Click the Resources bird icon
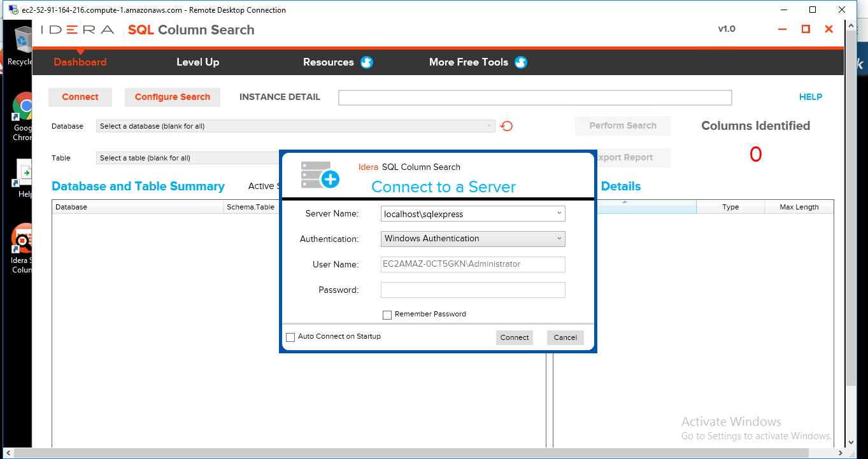The height and width of the screenshot is (459, 868). tap(366, 62)
